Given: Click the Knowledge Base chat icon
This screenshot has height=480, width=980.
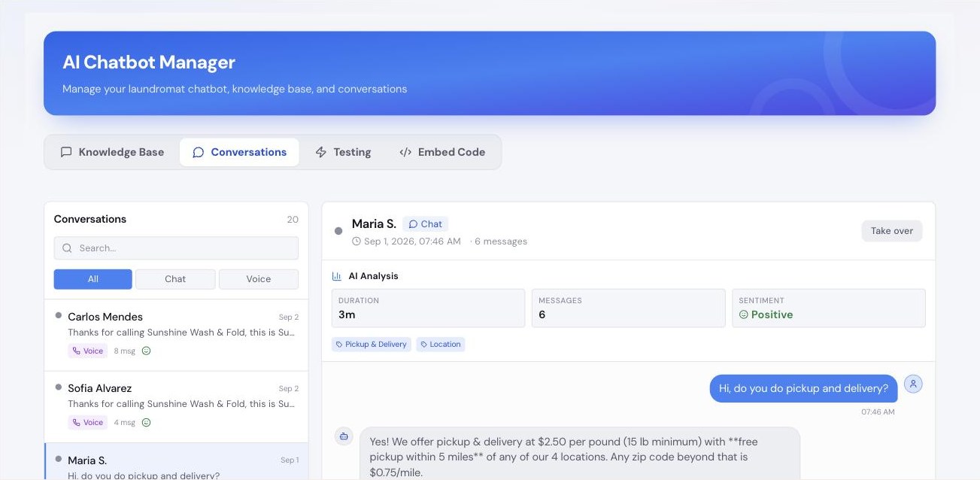Looking at the screenshot, I should [66, 152].
